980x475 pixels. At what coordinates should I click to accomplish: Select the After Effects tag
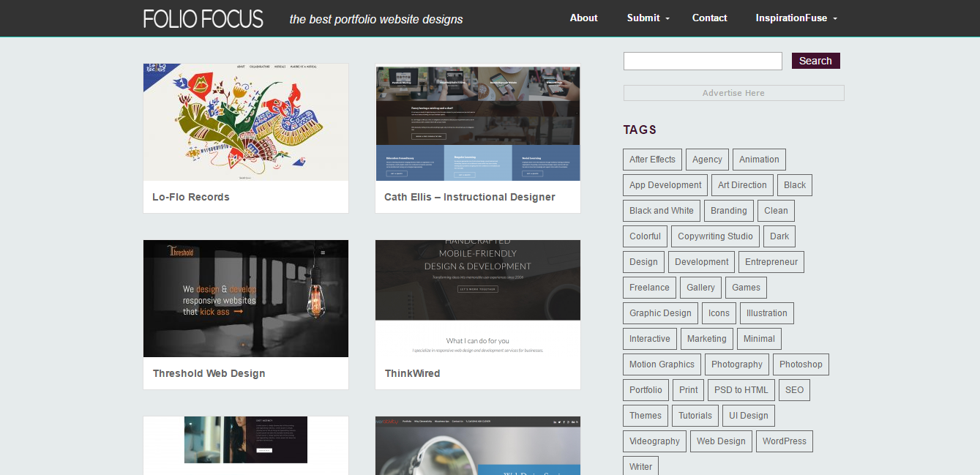point(652,160)
